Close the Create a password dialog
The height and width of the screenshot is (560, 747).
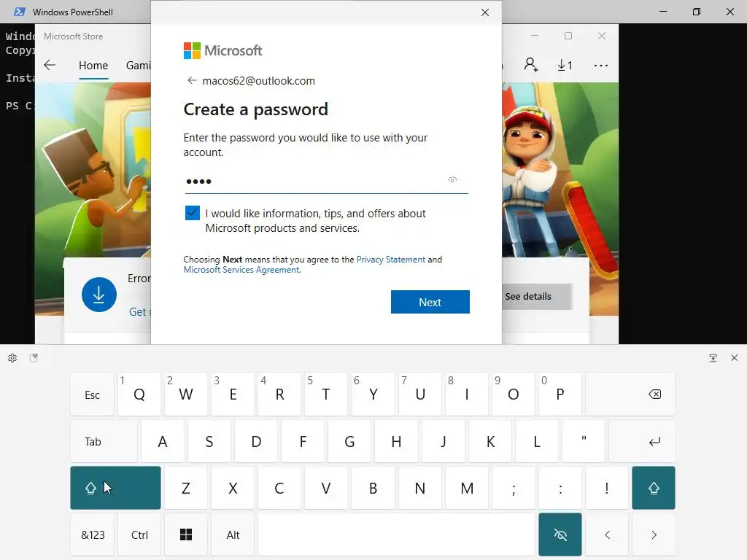tap(485, 12)
